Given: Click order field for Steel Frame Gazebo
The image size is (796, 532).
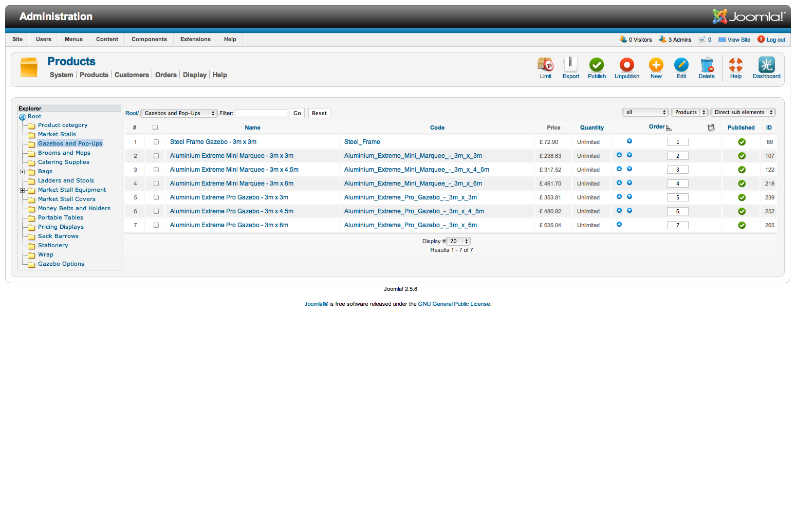Looking at the screenshot, I should pyautogui.click(x=678, y=142).
